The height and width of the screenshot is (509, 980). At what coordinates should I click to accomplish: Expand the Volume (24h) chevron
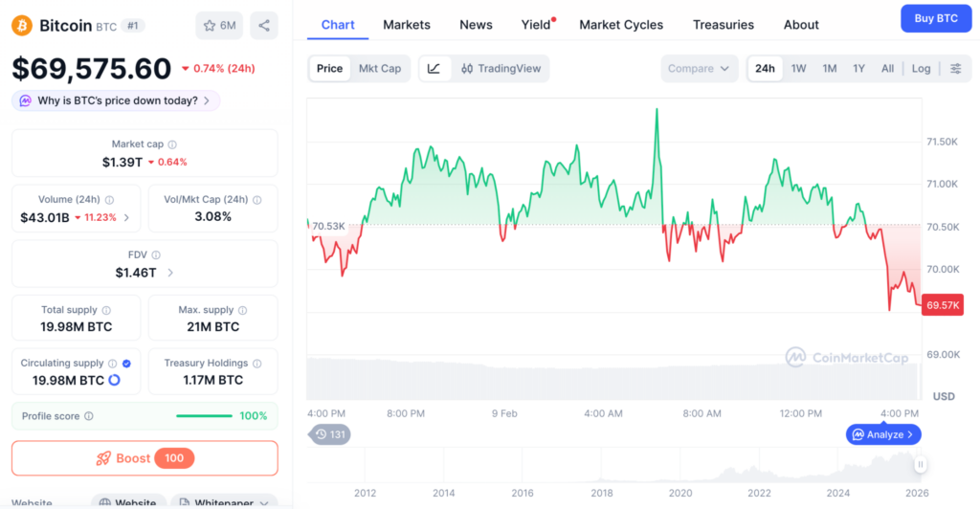[x=126, y=217]
